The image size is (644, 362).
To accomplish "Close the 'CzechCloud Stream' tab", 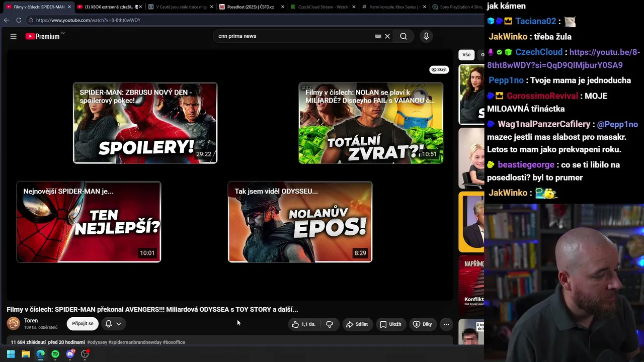I will click(354, 7).
